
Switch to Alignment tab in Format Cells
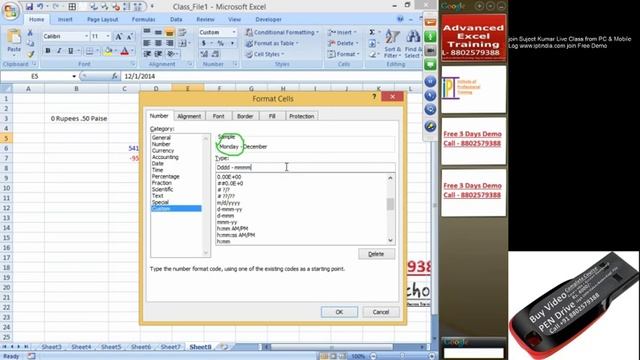coord(189,116)
